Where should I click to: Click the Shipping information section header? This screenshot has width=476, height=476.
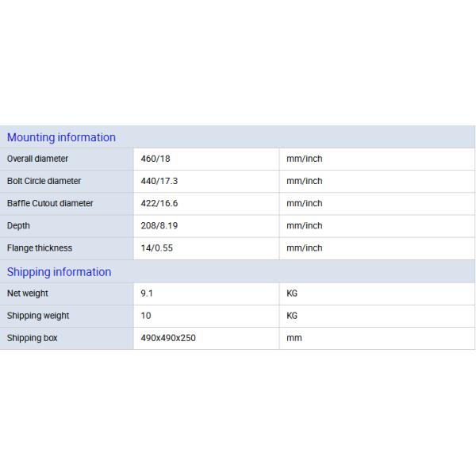coord(59,272)
